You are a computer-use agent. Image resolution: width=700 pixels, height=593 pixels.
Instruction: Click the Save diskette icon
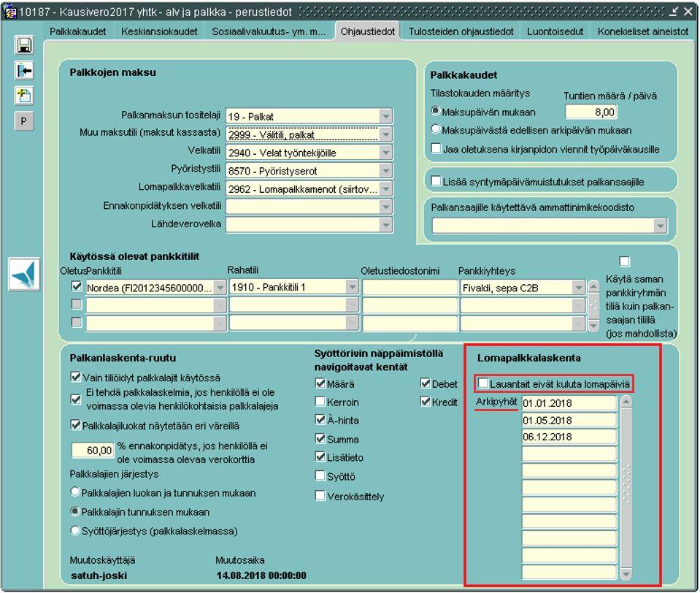pyautogui.click(x=23, y=45)
